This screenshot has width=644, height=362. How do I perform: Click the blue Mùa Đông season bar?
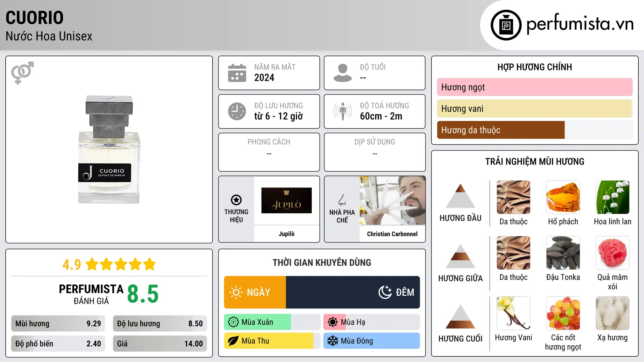pos(372,341)
